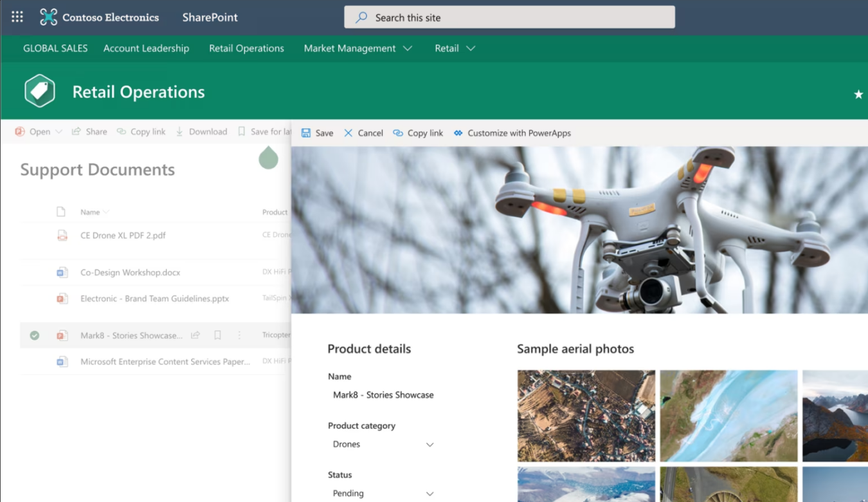Click the Retail Operations site tag logo
868x502 pixels.
(40, 91)
